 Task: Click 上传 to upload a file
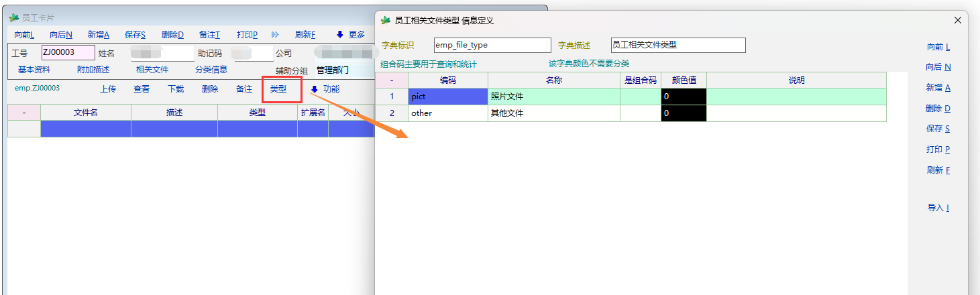pyautogui.click(x=108, y=89)
